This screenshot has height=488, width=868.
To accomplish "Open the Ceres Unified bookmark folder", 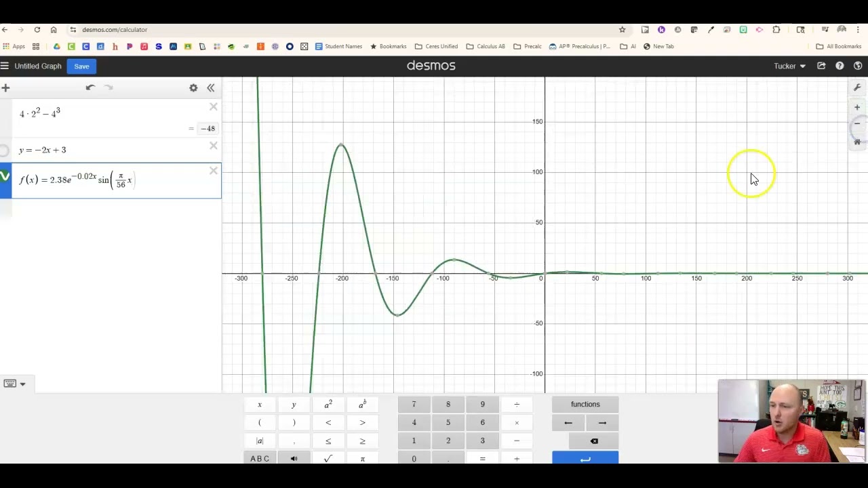I will (x=436, y=46).
